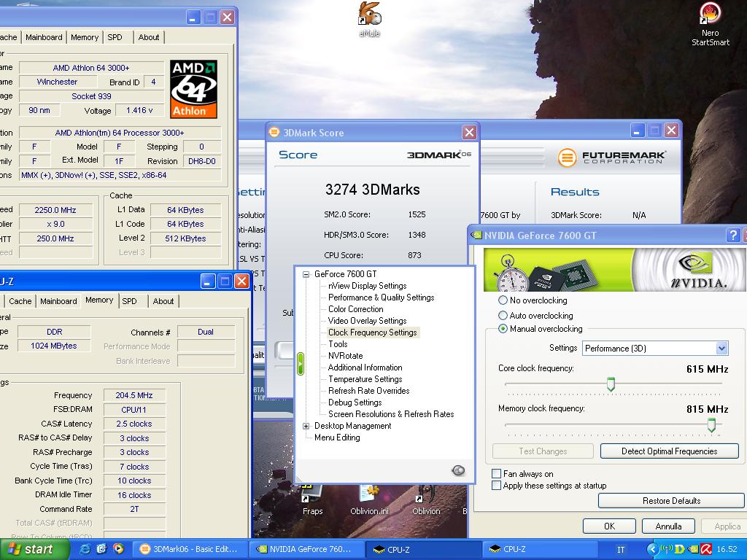Viewport: 747px width, 560px height.
Task: Switch to the Cache tab in the memory timings CPU-Z window
Action: coord(20,301)
